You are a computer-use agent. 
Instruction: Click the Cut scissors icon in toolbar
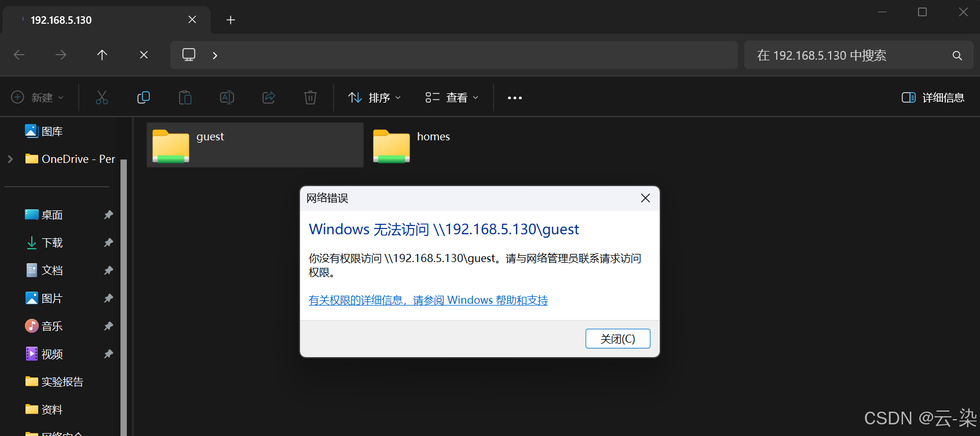click(x=102, y=97)
